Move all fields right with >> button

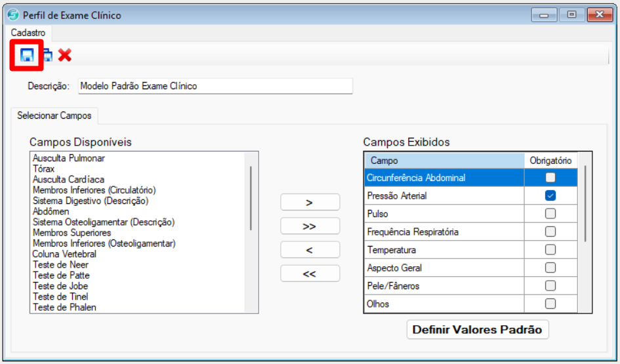(310, 226)
